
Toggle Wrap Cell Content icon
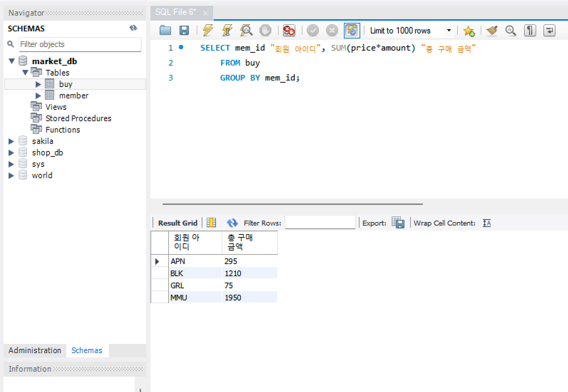coord(487,223)
